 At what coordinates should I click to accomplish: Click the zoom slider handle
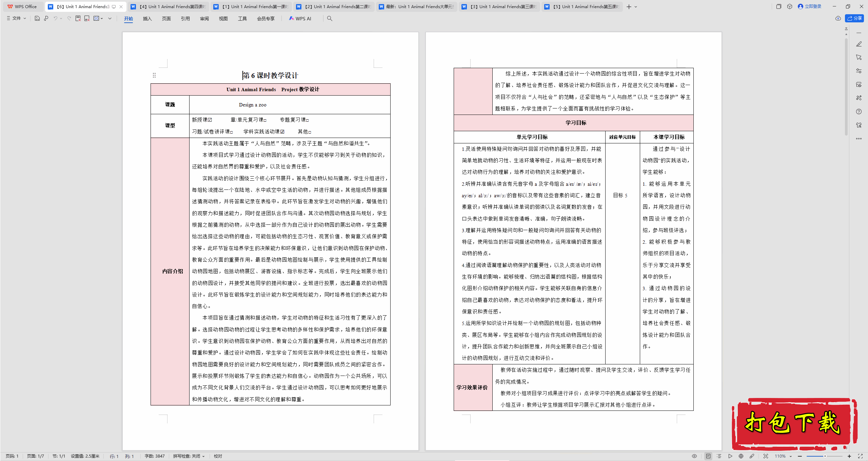tap(825, 456)
